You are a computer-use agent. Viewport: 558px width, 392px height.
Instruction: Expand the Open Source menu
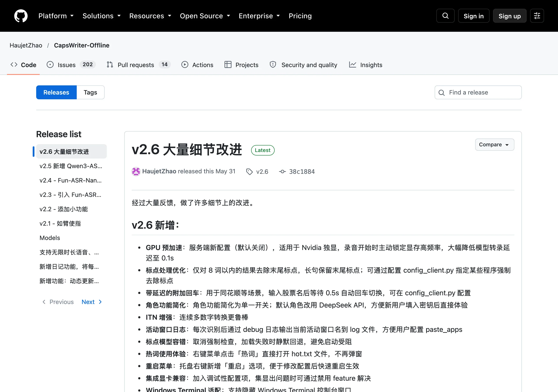[x=205, y=16]
